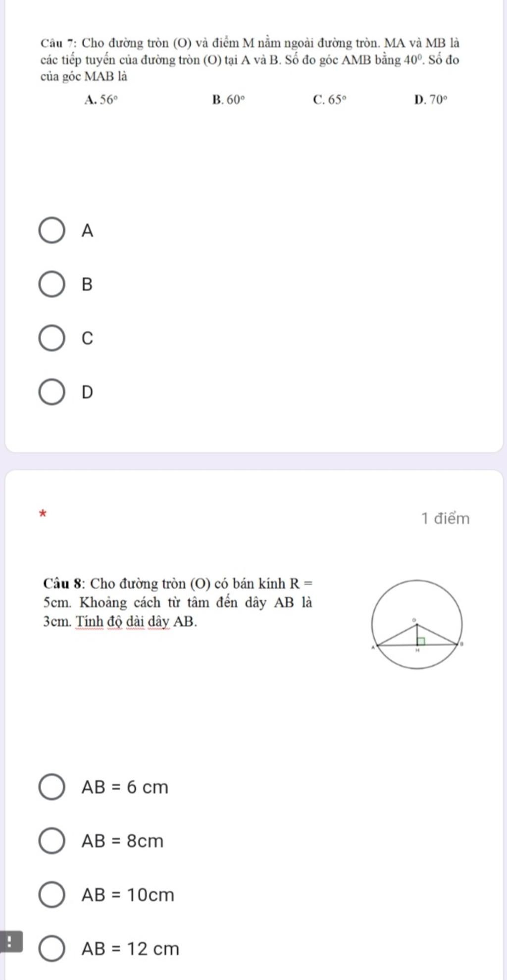Select radio button for option B
Viewport: 507px width, 980px height.
point(51,284)
